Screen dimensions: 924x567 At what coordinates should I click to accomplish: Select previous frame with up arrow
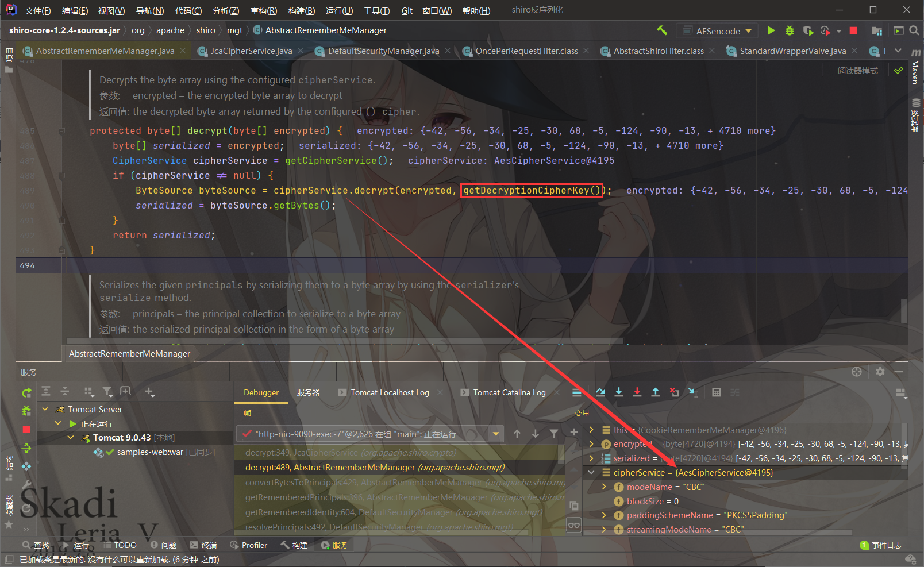[x=517, y=434]
